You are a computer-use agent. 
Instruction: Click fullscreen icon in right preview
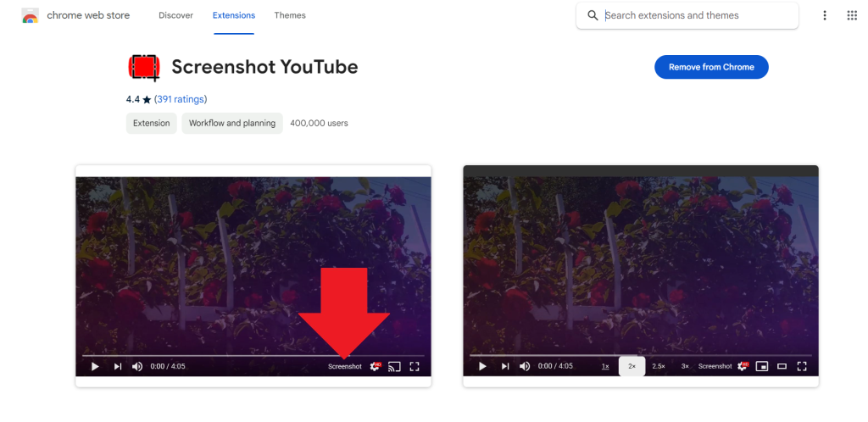(x=802, y=366)
